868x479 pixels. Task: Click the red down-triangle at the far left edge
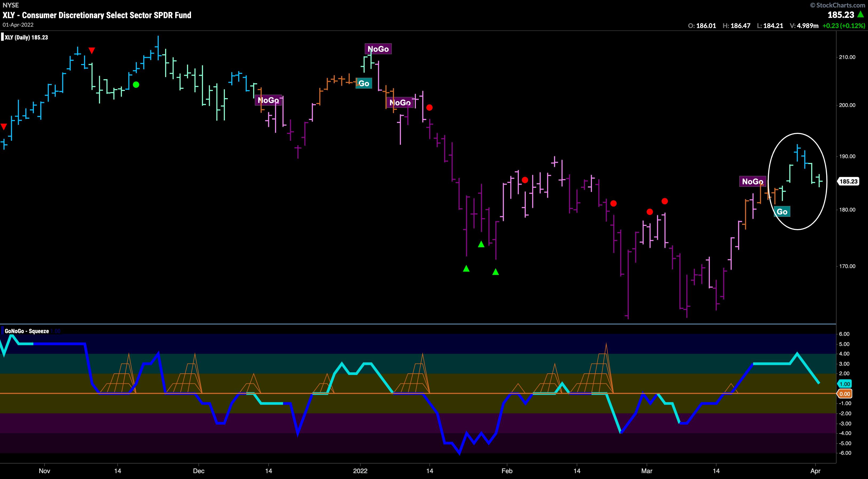3,127
